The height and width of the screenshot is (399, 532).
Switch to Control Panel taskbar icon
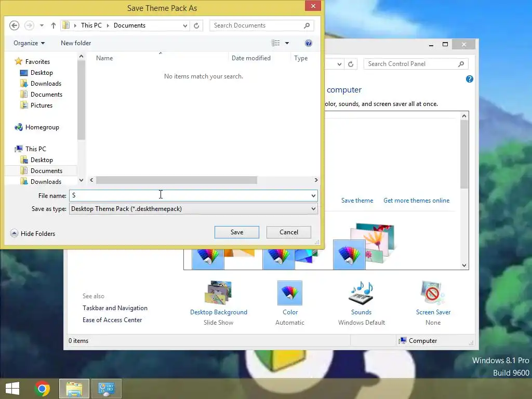click(106, 389)
